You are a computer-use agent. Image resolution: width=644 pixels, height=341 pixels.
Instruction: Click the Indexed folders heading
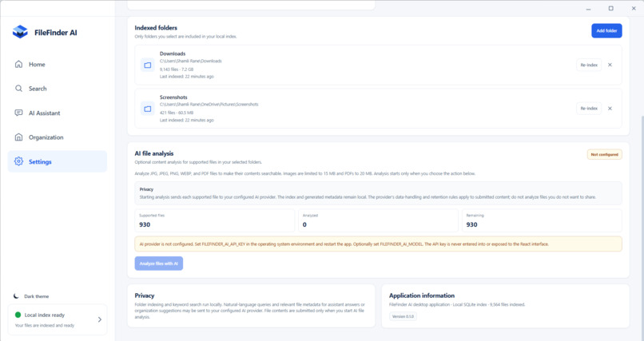(x=156, y=28)
